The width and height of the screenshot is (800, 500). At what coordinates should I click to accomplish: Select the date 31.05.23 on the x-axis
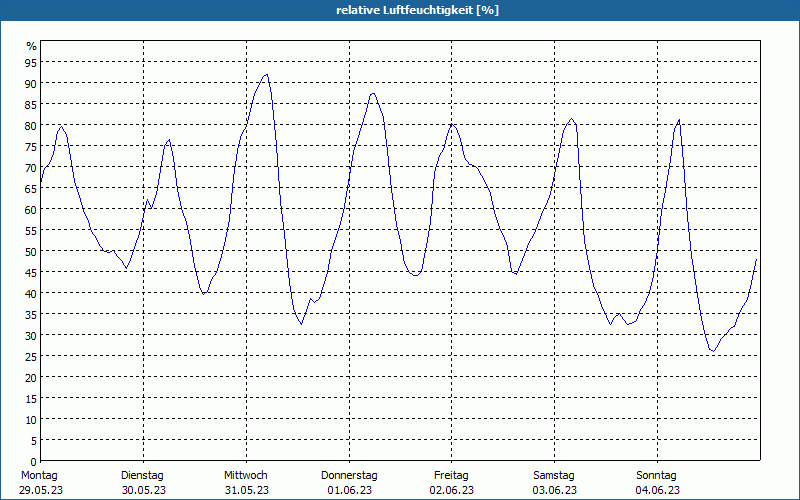pos(245,490)
